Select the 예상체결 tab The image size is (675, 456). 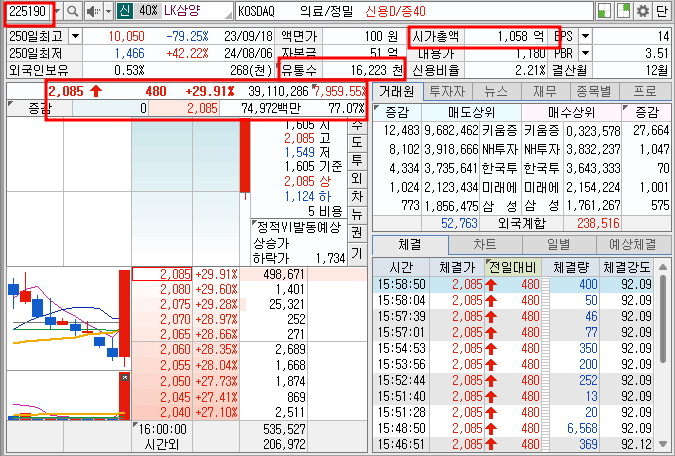(x=633, y=245)
